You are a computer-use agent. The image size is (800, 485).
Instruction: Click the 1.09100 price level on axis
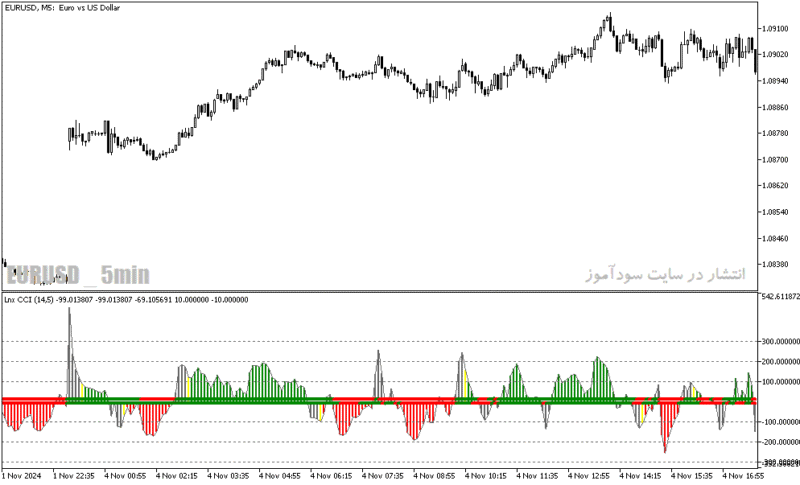coord(775,29)
